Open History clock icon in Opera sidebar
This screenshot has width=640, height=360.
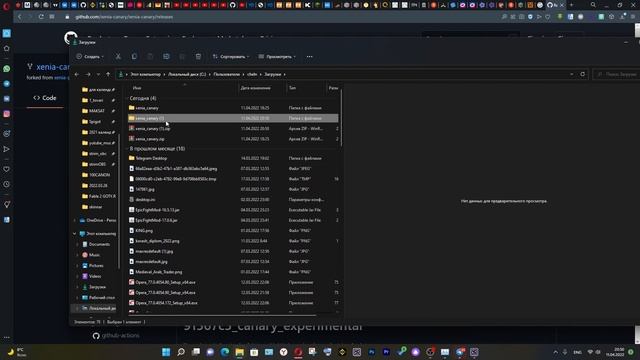7,184
